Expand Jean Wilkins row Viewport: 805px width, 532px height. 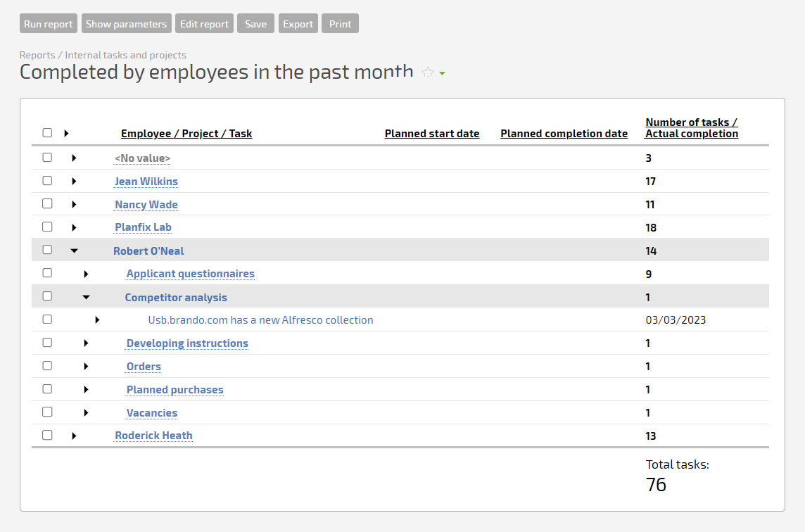tap(74, 182)
